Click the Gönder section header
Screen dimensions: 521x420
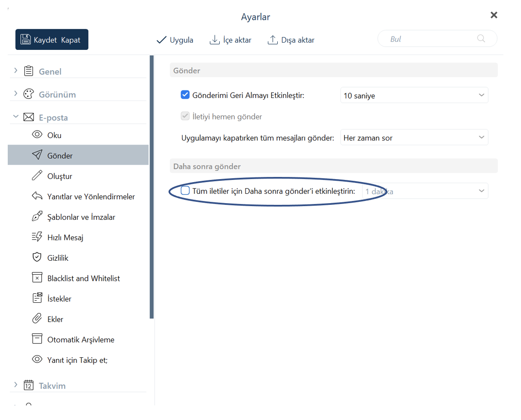[x=334, y=70]
